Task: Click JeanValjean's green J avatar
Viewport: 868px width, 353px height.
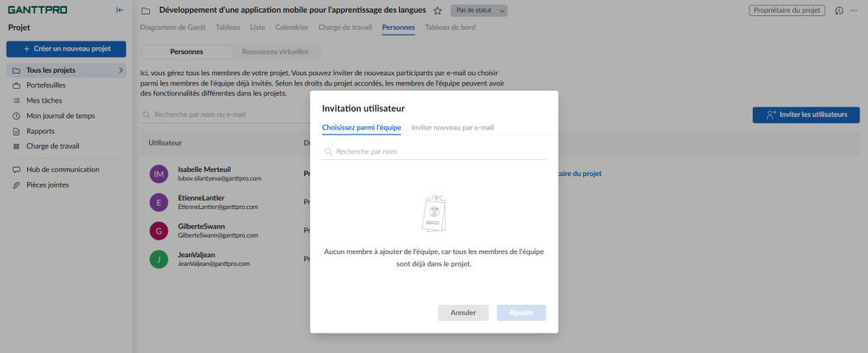Action: [x=159, y=259]
